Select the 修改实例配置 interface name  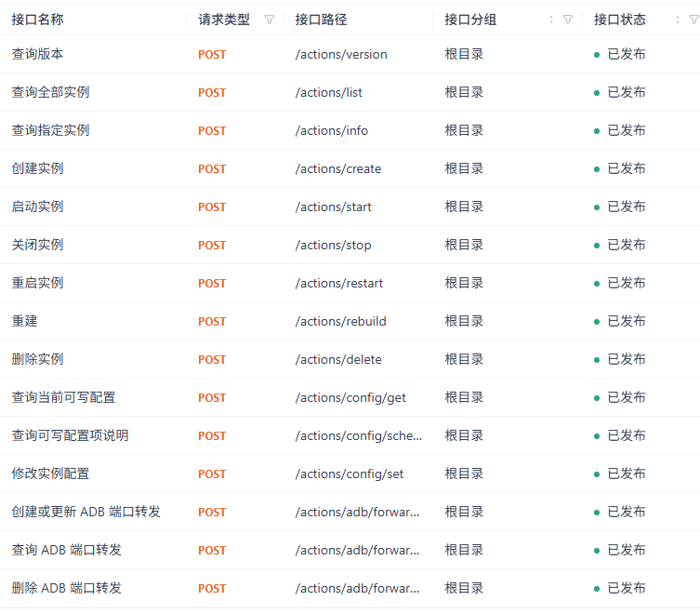(x=50, y=474)
